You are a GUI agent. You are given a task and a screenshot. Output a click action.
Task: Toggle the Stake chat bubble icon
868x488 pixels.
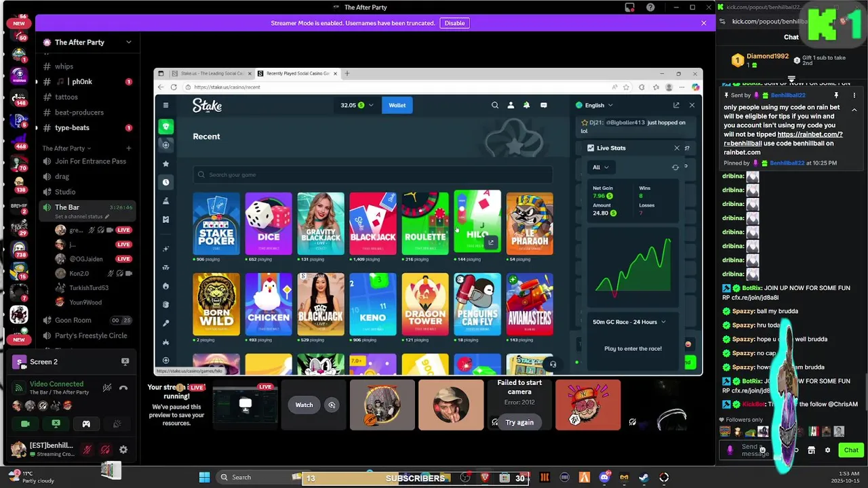543,105
